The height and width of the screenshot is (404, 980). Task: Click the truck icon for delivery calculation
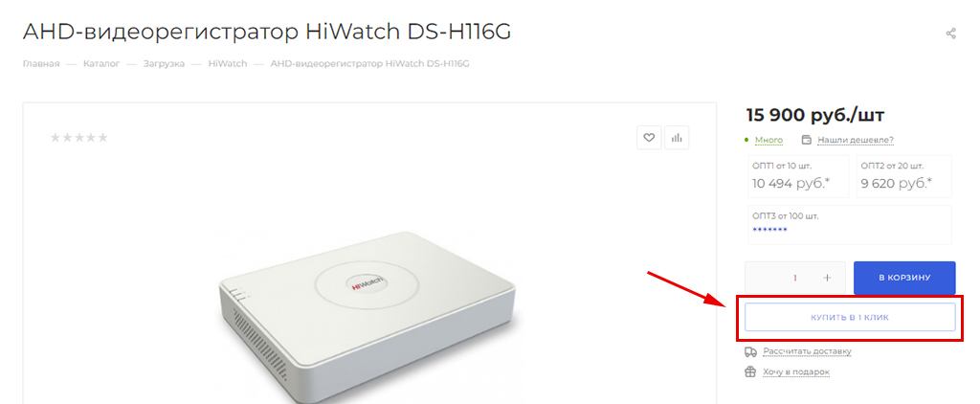pyautogui.click(x=750, y=351)
